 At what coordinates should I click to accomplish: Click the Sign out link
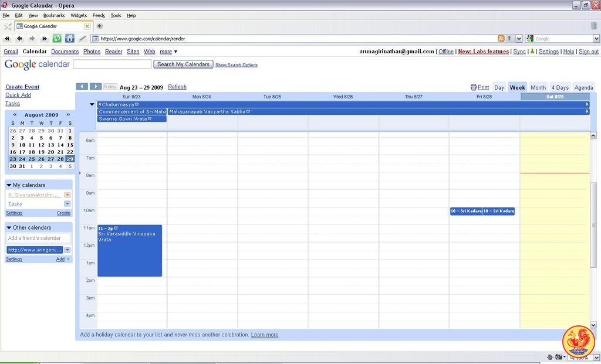588,52
